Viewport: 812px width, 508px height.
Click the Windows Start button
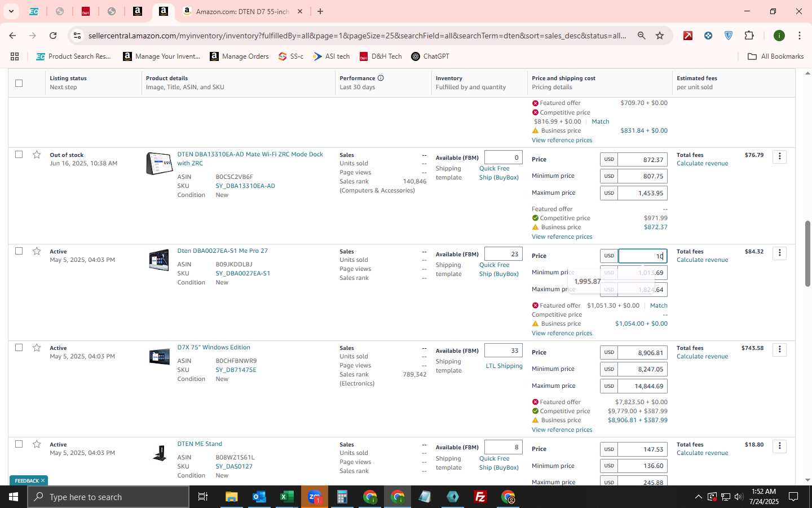pyautogui.click(x=14, y=497)
